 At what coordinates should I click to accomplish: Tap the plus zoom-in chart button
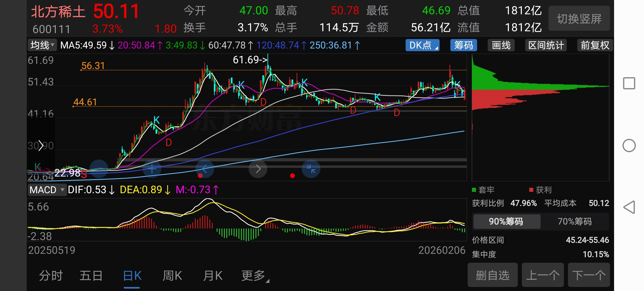click(152, 169)
